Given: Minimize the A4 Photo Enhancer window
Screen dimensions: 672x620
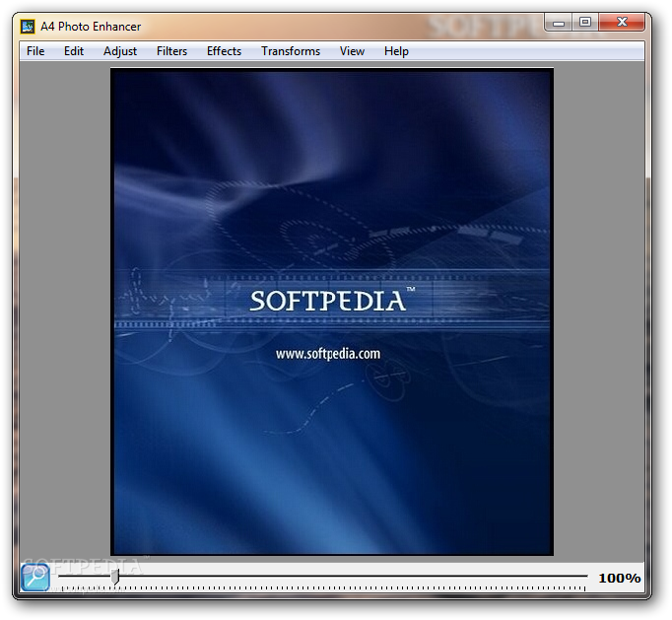Looking at the screenshot, I should pos(559,23).
